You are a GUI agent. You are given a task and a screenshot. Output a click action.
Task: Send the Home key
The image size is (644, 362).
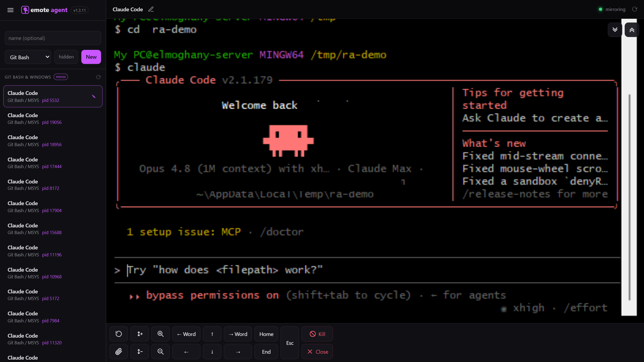tap(266, 334)
